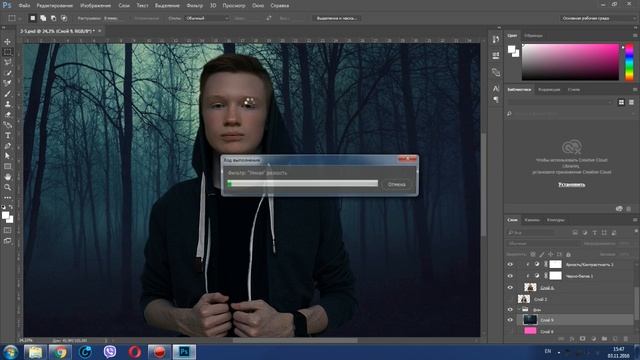Open the library selection dropdown

tap(560, 102)
